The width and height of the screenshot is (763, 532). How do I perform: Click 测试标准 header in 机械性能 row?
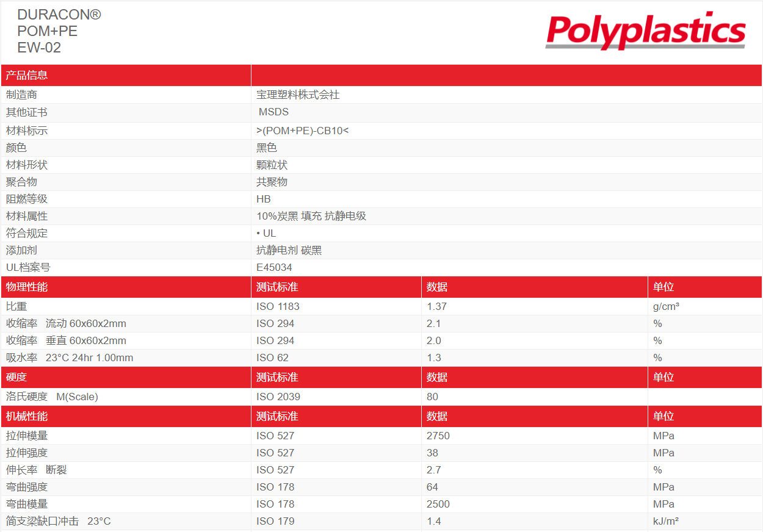pyautogui.click(x=277, y=416)
